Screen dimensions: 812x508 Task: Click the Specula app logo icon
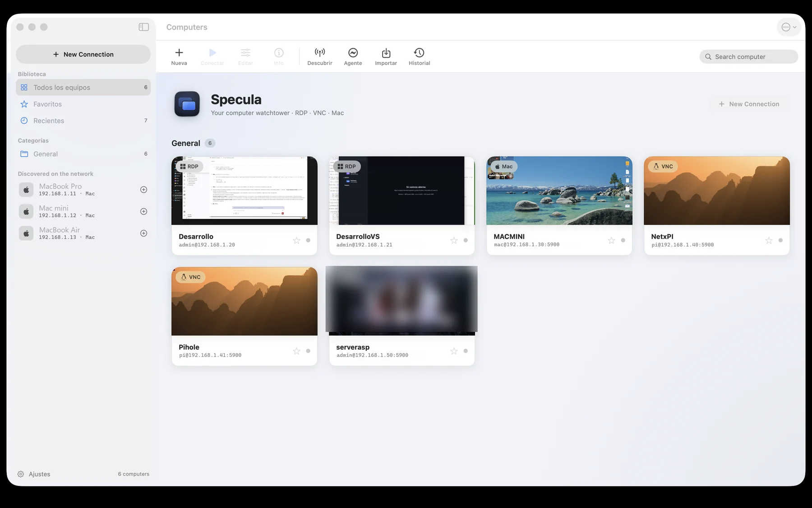tap(187, 104)
